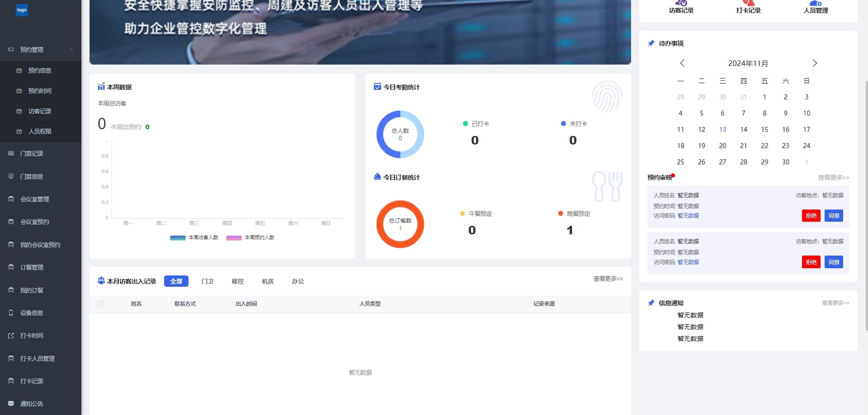Click the 晚餐预定 label
Screen dimensions: 868x415
click(579, 214)
